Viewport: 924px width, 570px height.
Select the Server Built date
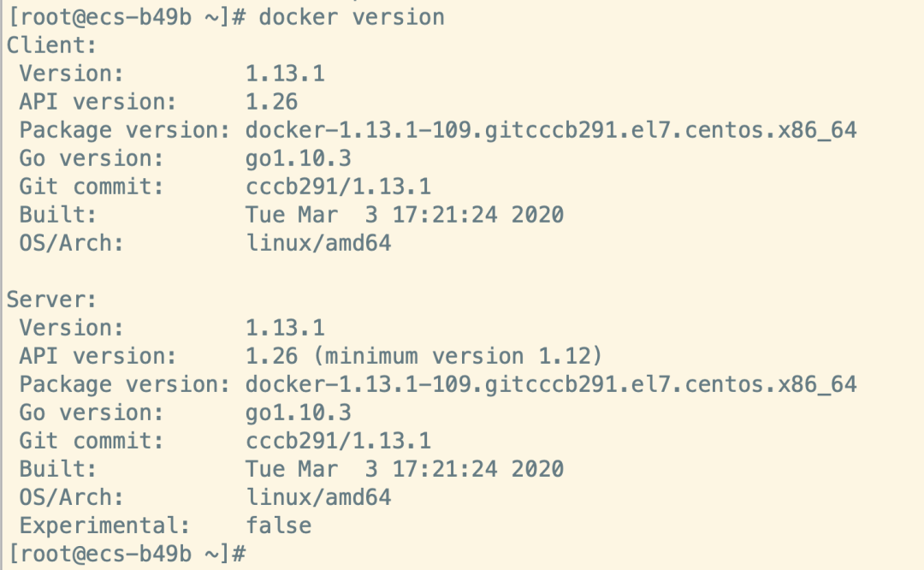[404, 469]
